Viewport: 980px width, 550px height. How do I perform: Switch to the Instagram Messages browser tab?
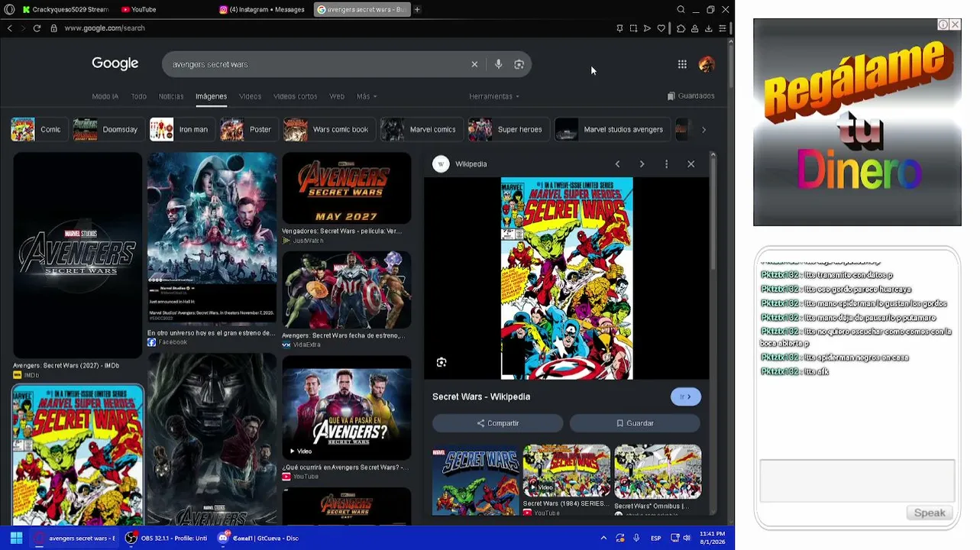(x=263, y=9)
